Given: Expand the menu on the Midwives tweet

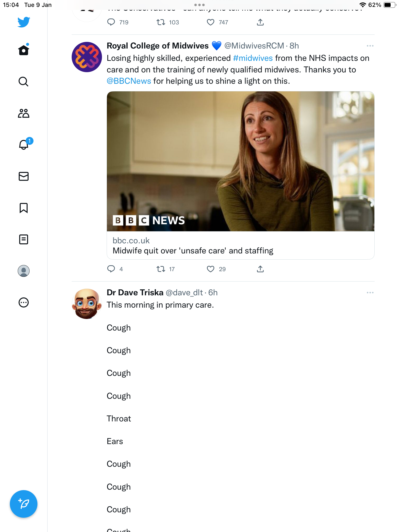Looking at the screenshot, I should point(370,46).
